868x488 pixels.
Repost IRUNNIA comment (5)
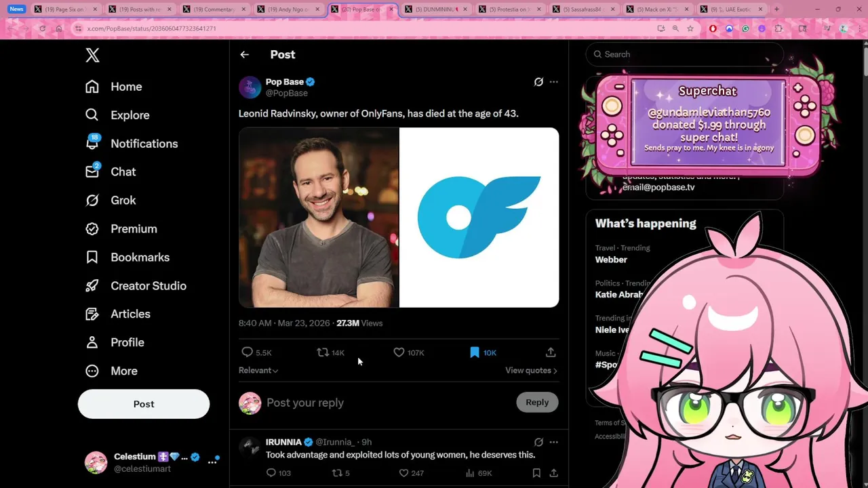340,473
